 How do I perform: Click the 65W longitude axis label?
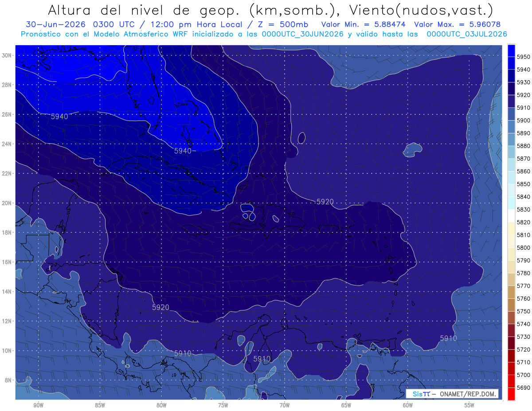(346, 405)
